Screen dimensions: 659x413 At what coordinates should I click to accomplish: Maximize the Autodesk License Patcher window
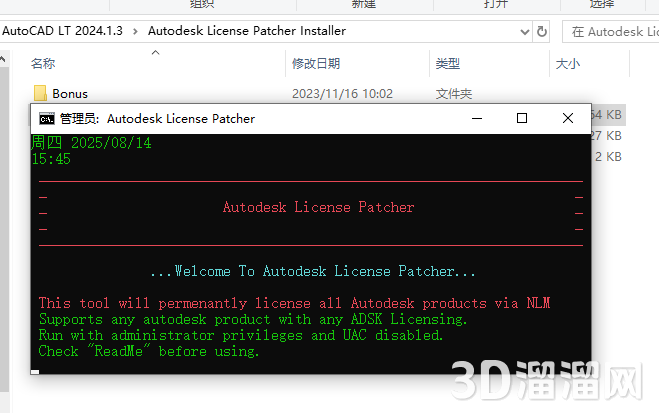522,118
